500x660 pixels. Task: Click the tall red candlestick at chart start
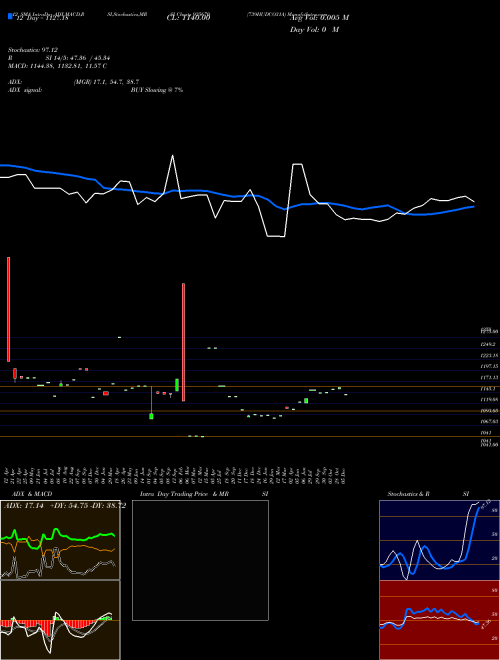pyautogui.click(x=8, y=309)
